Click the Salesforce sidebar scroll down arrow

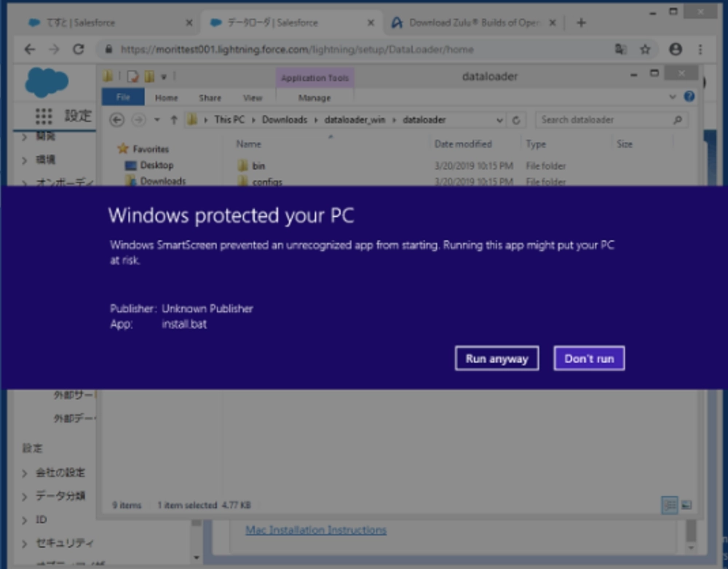(x=197, y=557)
